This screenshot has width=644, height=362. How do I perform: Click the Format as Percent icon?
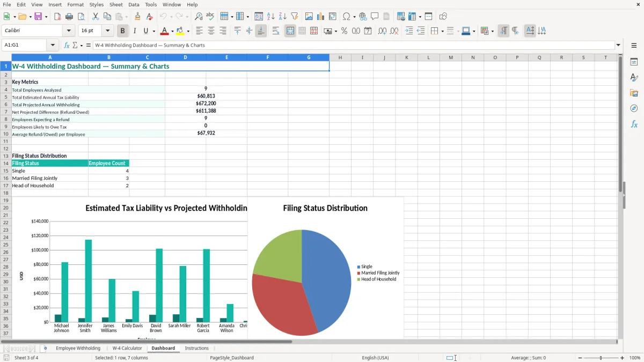click(x=344, y=31)
